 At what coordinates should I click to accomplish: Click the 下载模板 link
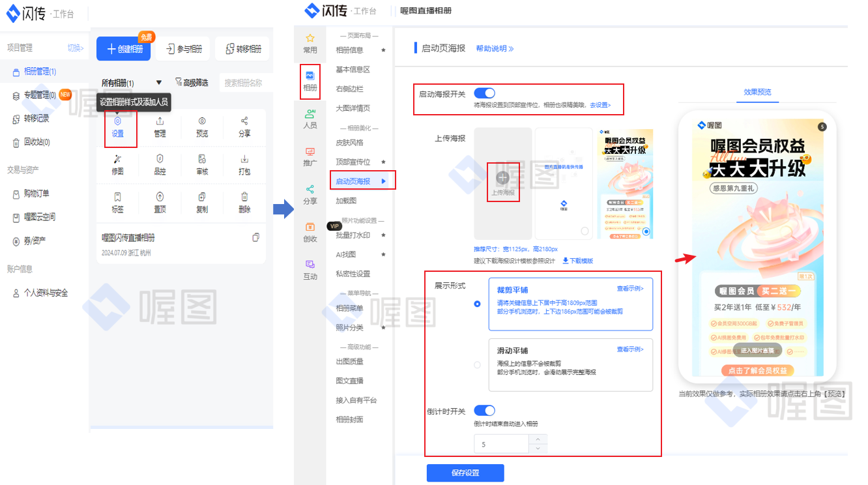click(578, 261)
